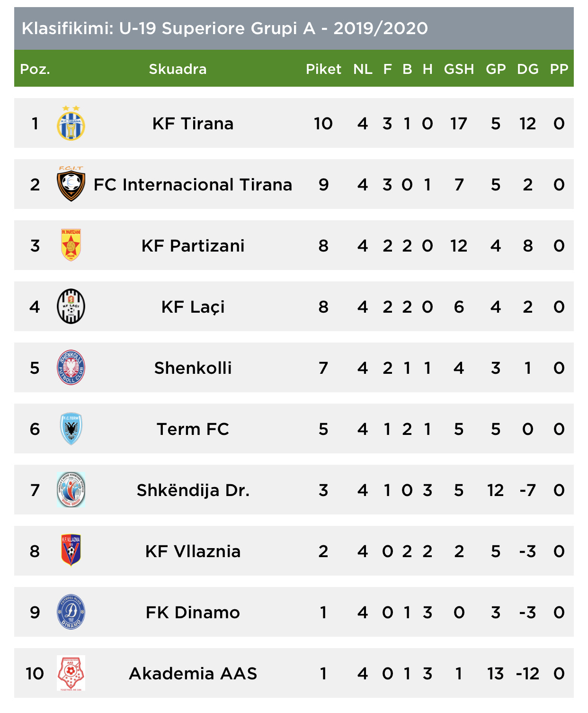Screen dimensions: 588x713
Task: Click the KF Partizani team name
Action: (x=193, y=246)
